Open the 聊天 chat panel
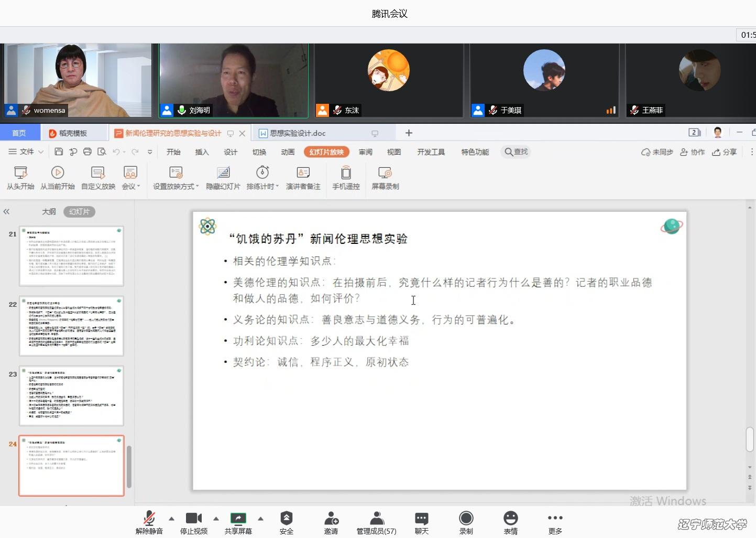 coord(421,523)
